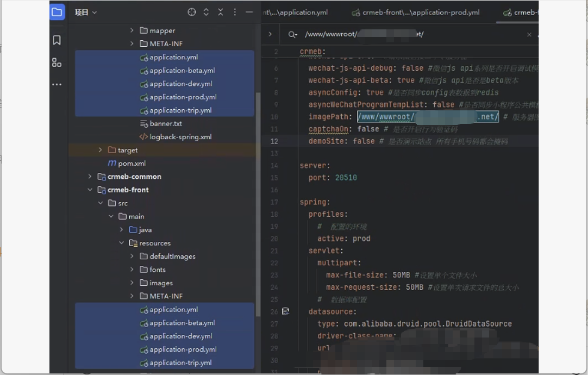Collapse the main folder
This screenshot has width=588, height=375.
[111, 216]
